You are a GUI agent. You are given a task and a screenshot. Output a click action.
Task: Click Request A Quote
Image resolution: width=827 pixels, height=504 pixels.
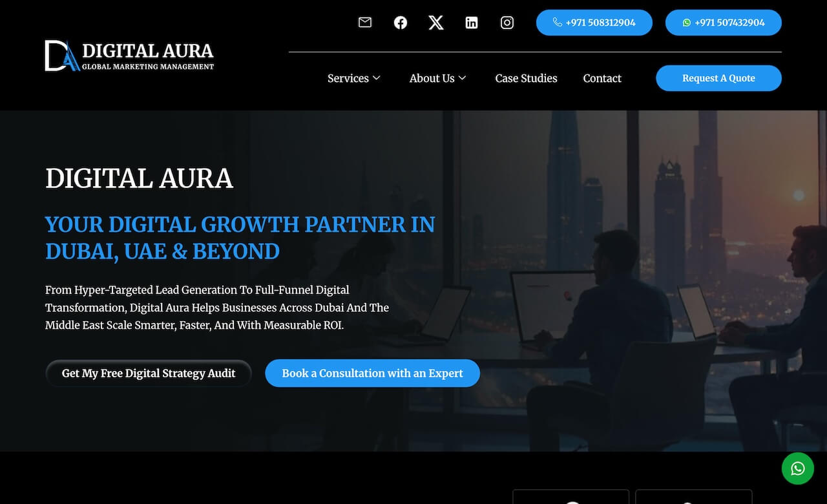(x=718, y=78)
